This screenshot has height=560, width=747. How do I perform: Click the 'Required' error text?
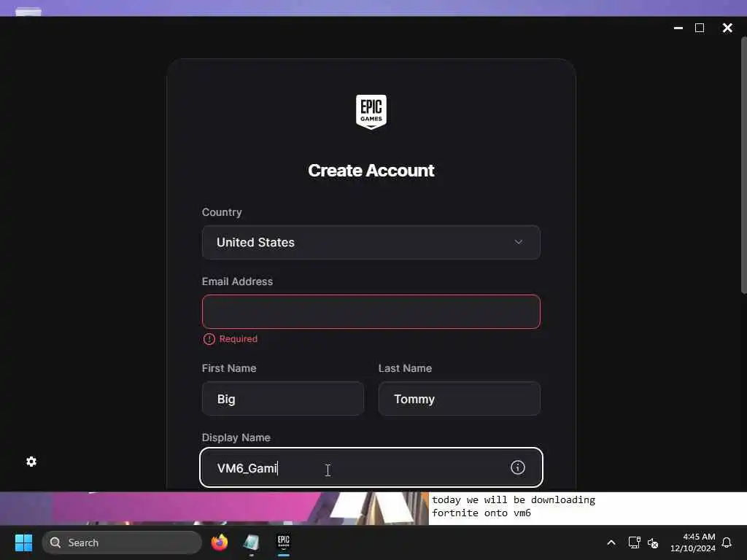(239, 339)
